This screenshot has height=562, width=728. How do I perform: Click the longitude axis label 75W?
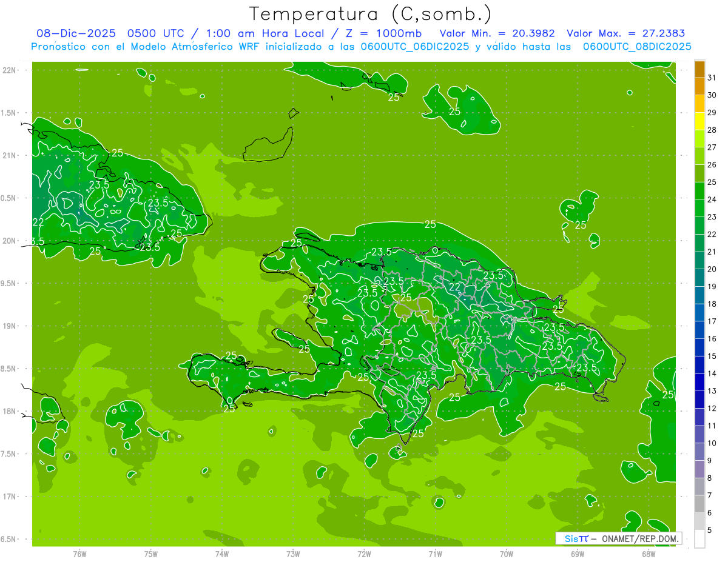tap(151, 554)
